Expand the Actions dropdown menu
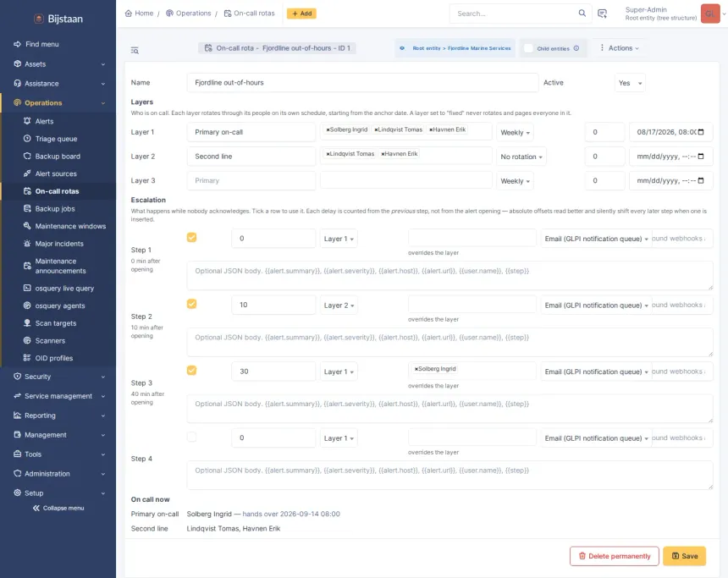The height and width of the screenshot is (578, 728). point(620,48)
